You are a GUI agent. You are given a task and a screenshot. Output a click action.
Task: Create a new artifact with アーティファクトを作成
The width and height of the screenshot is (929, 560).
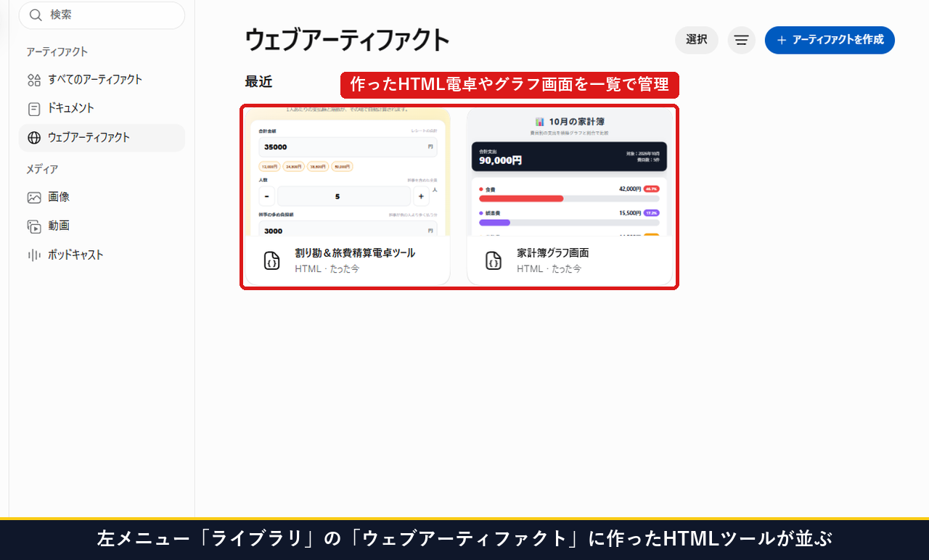tap(830, 40)
